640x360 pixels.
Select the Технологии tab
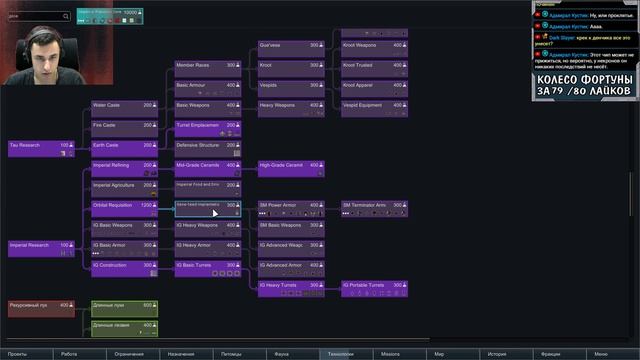click(346, 354)
